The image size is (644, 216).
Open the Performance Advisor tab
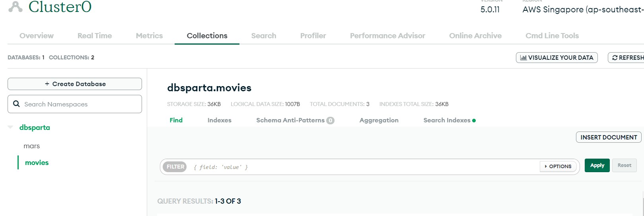pos(387,36)
